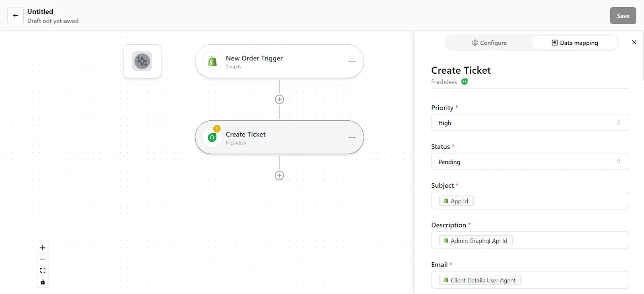Click the Create Ticket panel heading

coord(461,70)
